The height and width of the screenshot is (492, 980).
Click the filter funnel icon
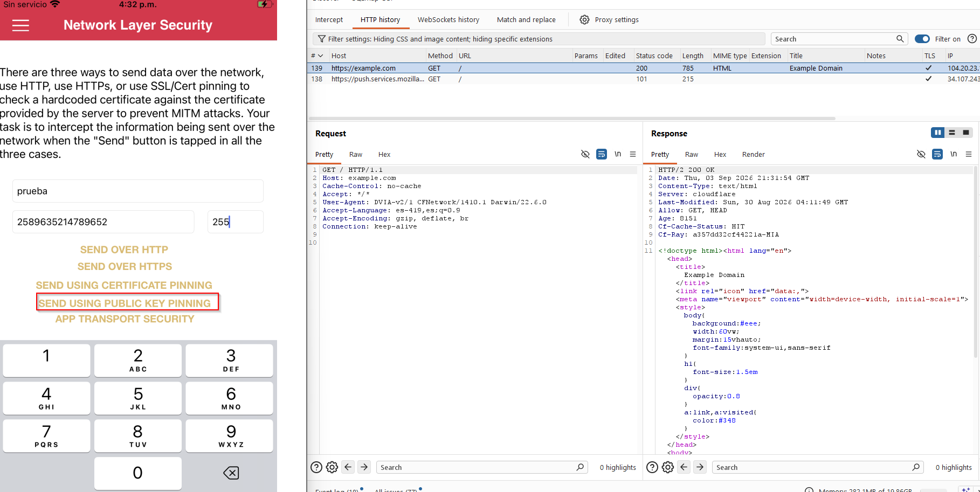pyautogui.click(x=322, y=39)
